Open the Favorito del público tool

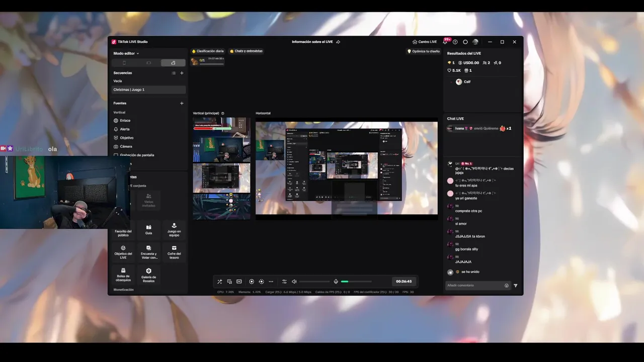click(123, 230)
